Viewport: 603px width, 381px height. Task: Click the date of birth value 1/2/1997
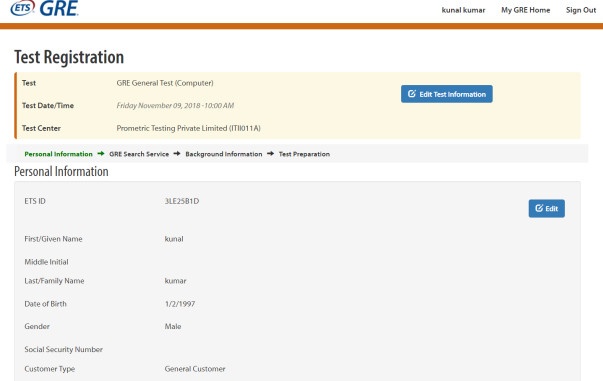pos(180,304)
